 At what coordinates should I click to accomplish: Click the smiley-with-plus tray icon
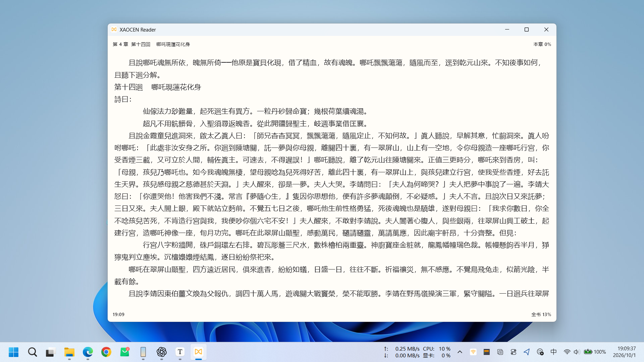pos(540,352)
